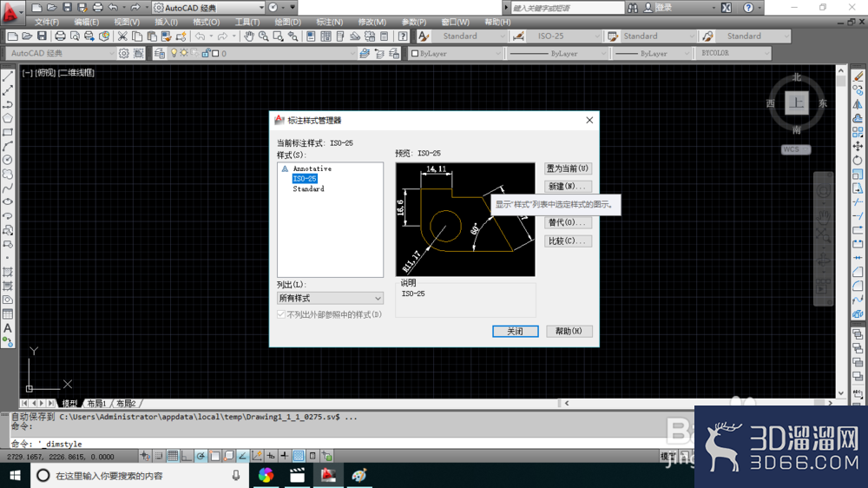This screenshot has height=488, width=868.
Task: Open the ByLayer lineweight dropdown
Action: 652,53
